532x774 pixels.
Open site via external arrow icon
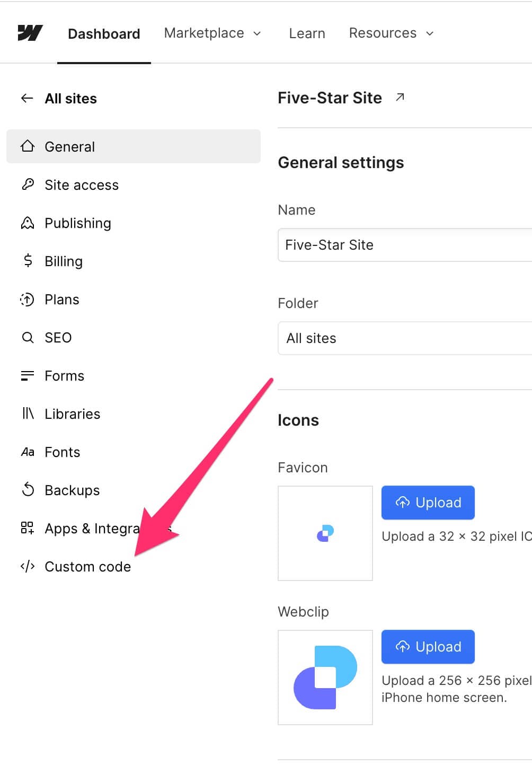pos(400,97)
